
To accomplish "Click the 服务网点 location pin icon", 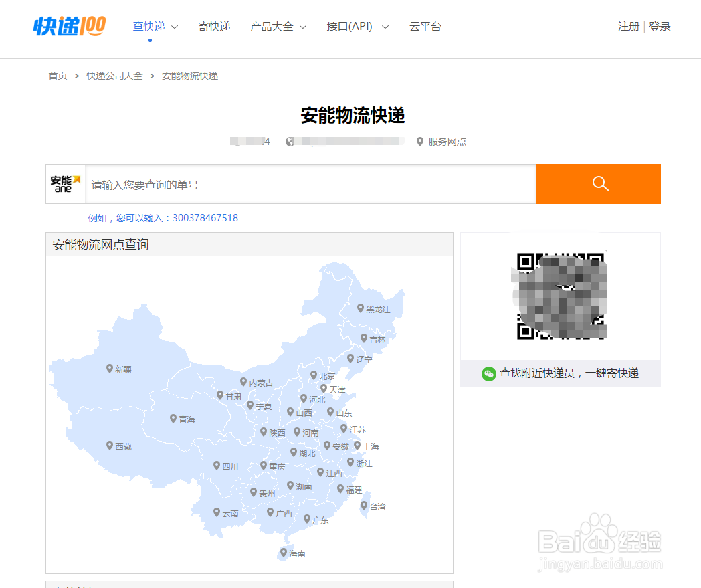I will point(420,142).
